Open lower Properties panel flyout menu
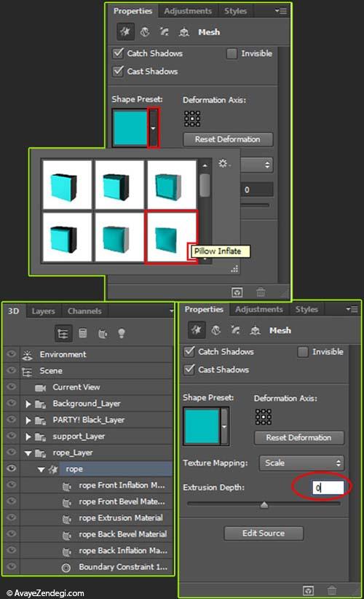Image resolution: width=364 pixels, height=599 pixels. [352, 309]
